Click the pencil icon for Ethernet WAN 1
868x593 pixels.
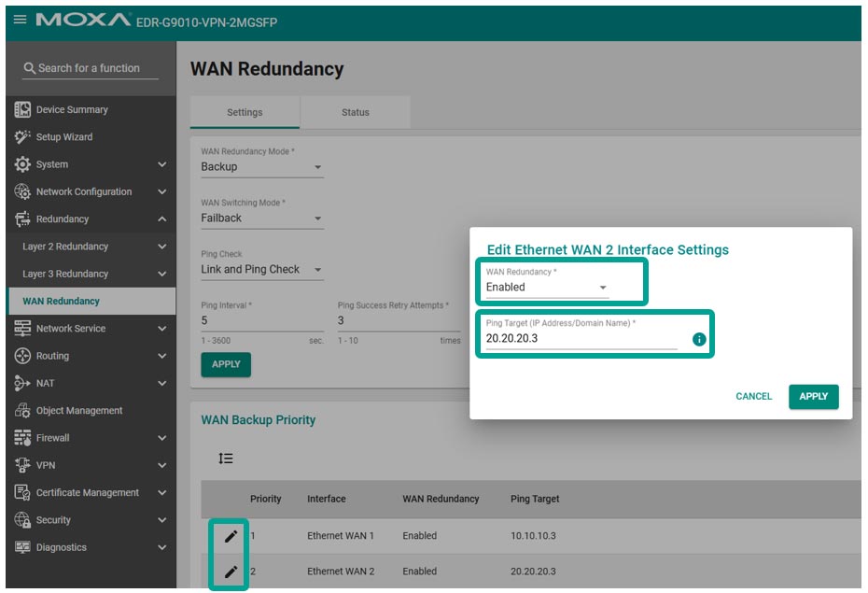point(231,536)
